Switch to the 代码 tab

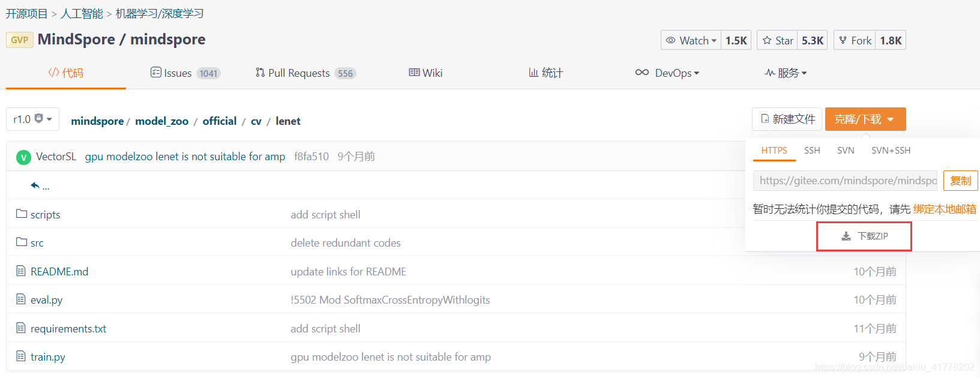pos(66,73)
